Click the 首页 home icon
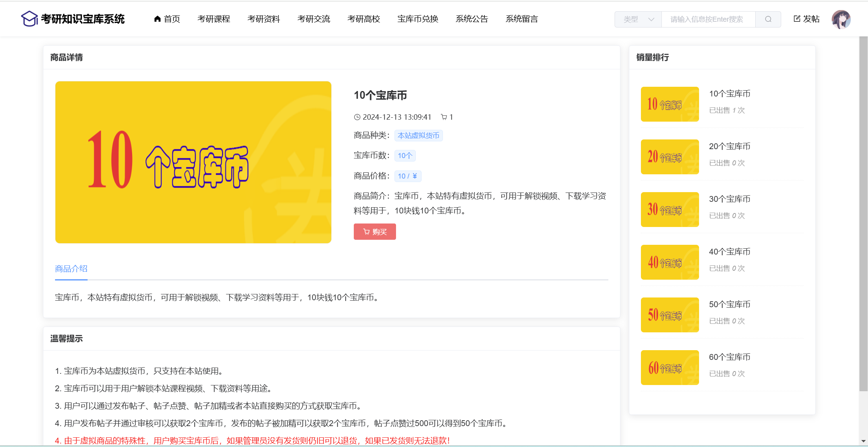 pyautogui.click(x=157, y=19)
